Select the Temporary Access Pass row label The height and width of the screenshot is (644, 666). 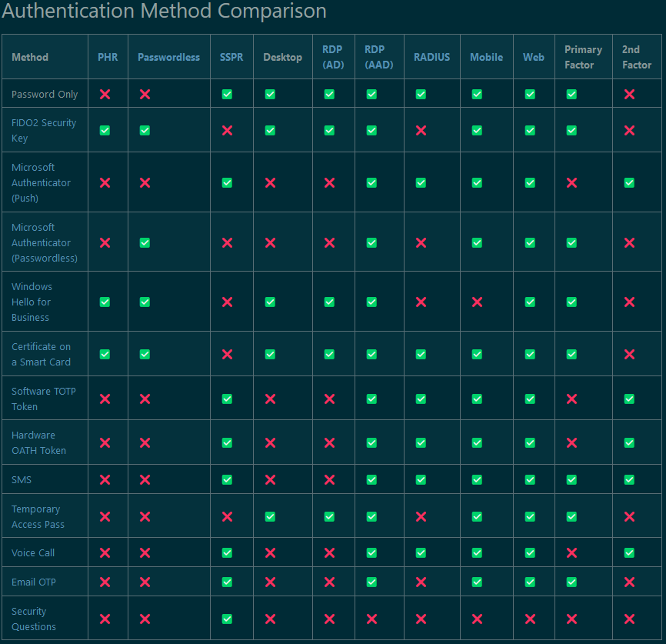pyautogui.click(x=44, y=516)
